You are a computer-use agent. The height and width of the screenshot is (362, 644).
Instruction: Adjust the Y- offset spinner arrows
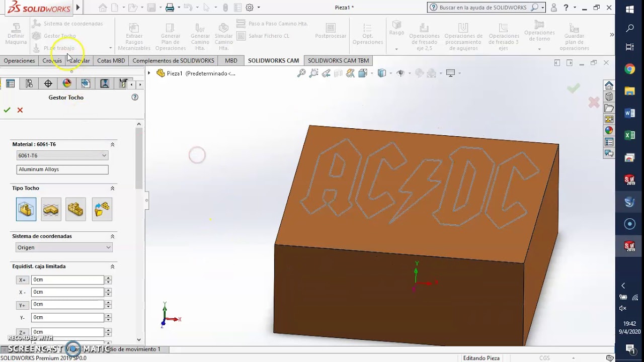[x=108, y=317]
